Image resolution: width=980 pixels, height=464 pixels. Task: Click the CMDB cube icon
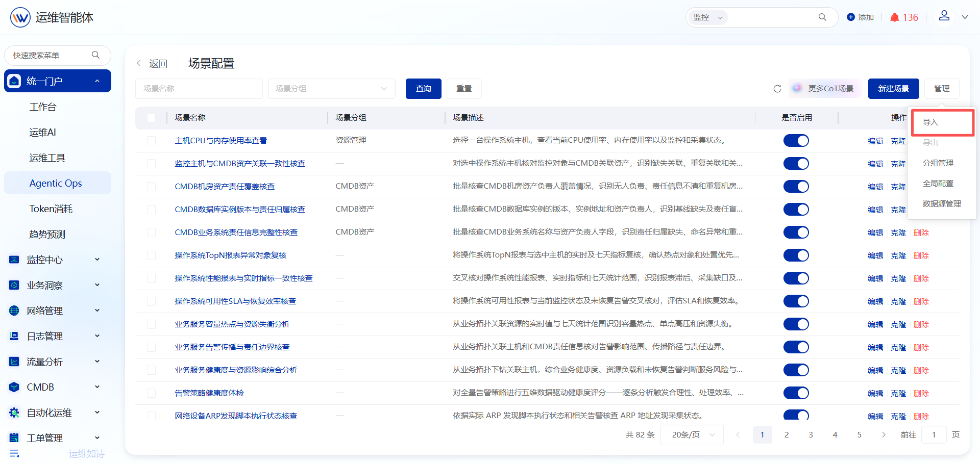pyautogui.click(x=14, y=387)
